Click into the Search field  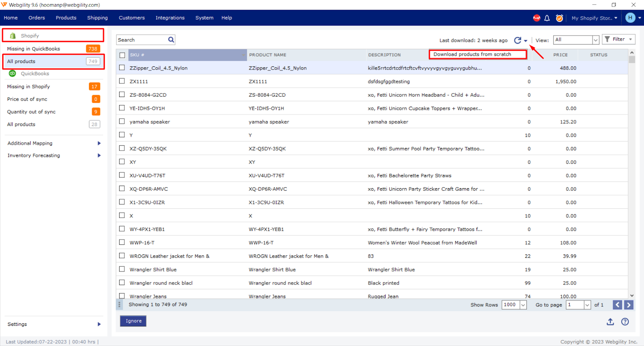(142, 40)
